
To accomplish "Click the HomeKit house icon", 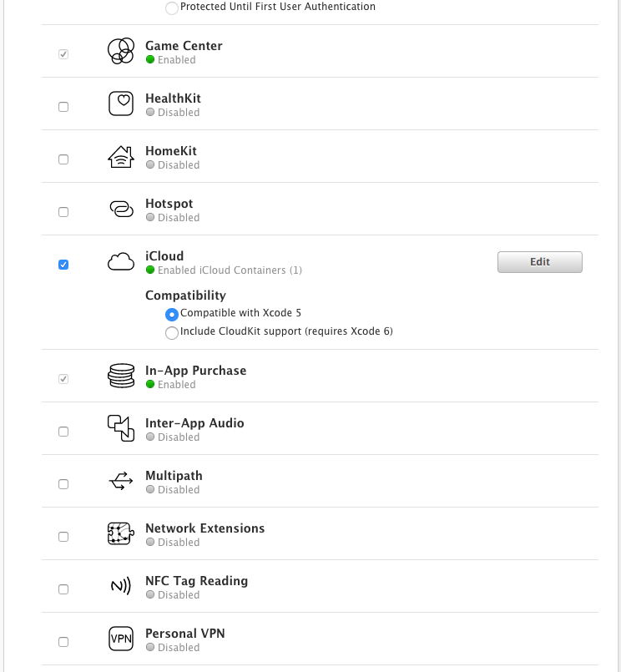I will (x=121, y=156).
